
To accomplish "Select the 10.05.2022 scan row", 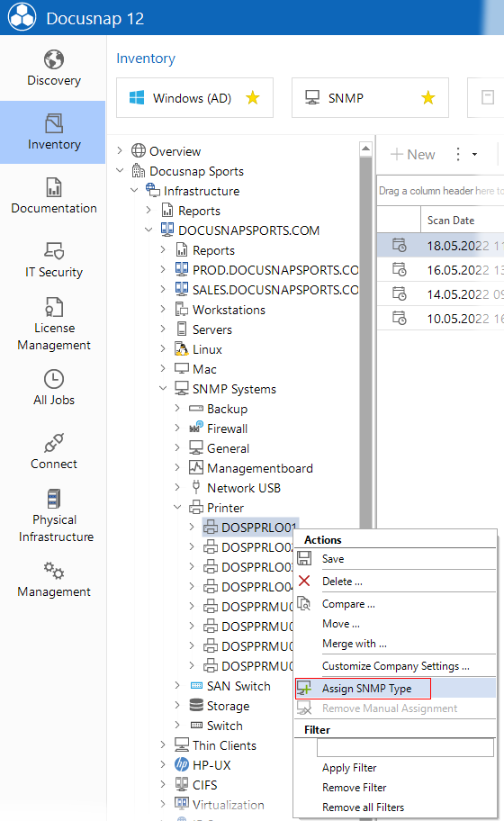I will [440, 318].
